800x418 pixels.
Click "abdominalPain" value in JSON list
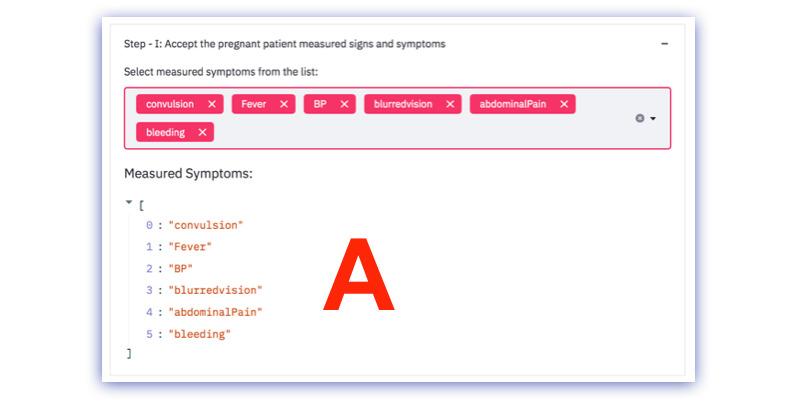(x=215, y=312)
